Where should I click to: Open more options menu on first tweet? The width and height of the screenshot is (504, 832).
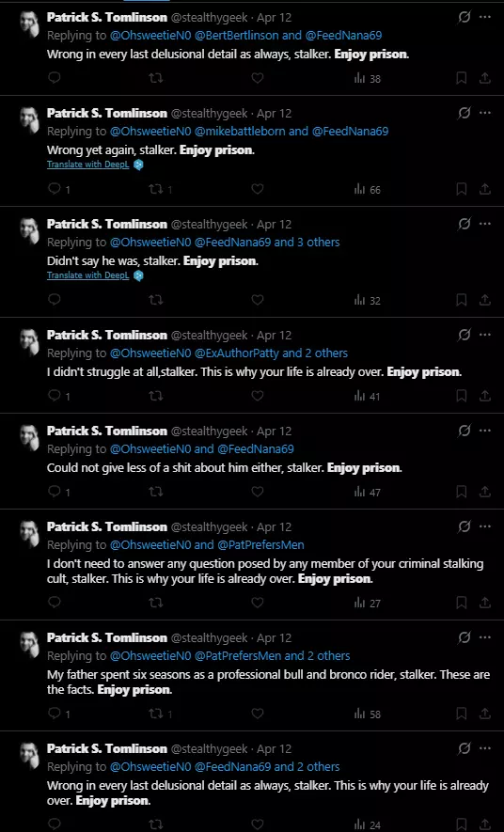point(485,17)
